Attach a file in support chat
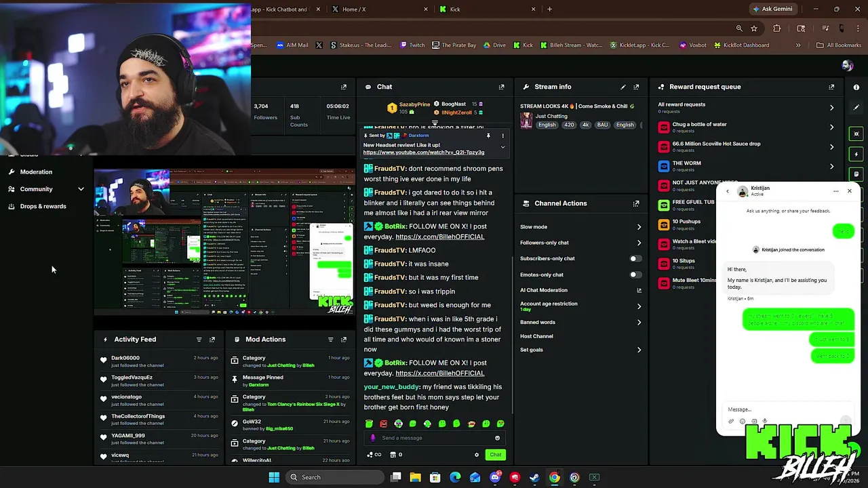This screenshot has height=488, width=868. point(731,422)
